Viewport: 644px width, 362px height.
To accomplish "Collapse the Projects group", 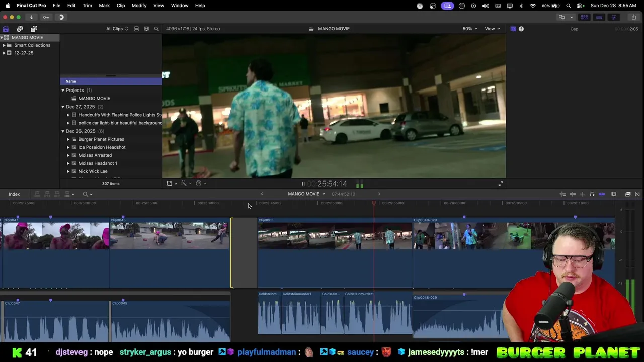I will 63,90.
